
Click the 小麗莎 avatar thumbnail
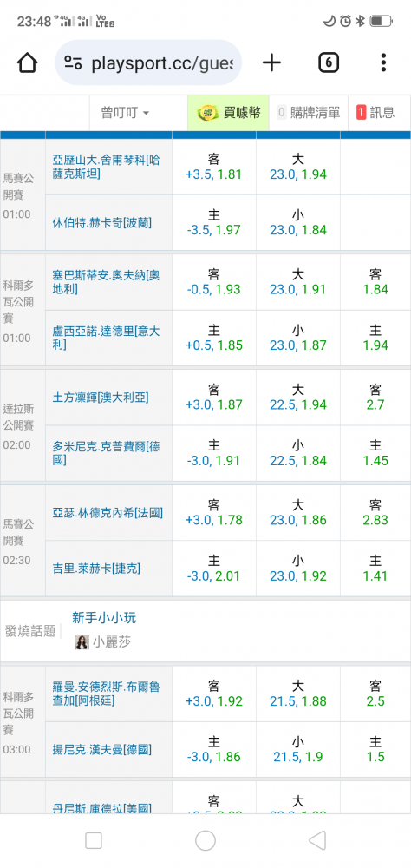click(x=82, y=642)
